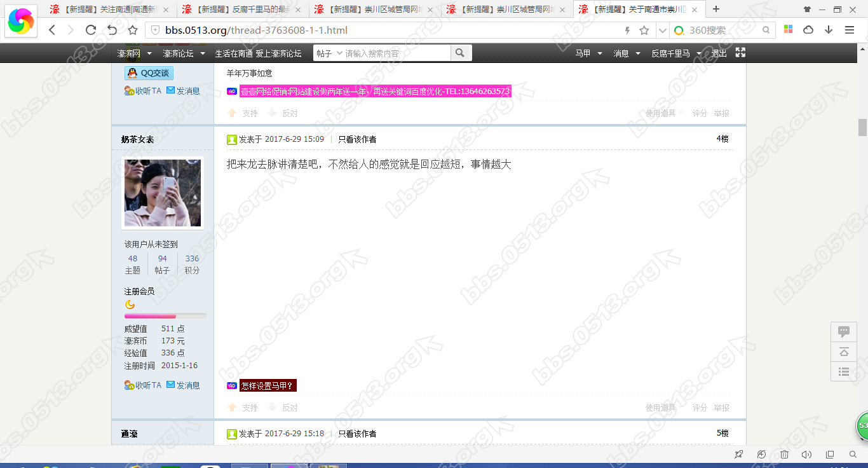Image resolution: width=868 pixels, height=468 pixels.
Task: Click the floating back-to-top icon
Action: point(844,352)
